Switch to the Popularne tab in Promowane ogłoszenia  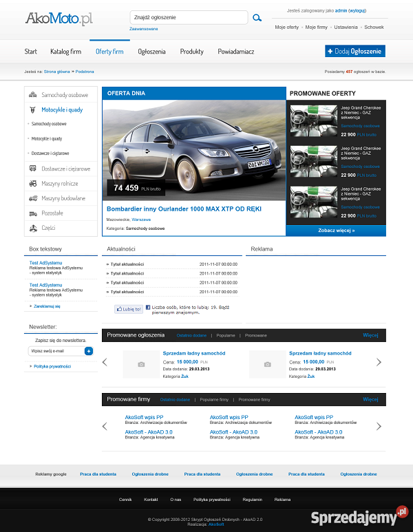click(226, 335)
